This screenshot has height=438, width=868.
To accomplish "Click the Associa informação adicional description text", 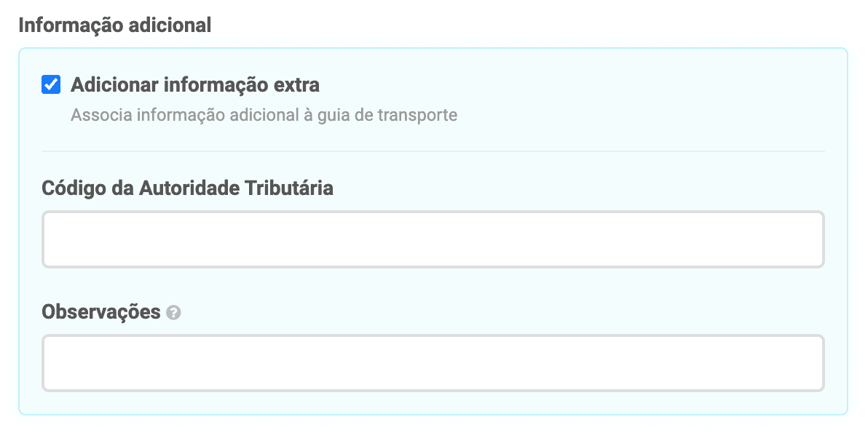I will 264,115.
